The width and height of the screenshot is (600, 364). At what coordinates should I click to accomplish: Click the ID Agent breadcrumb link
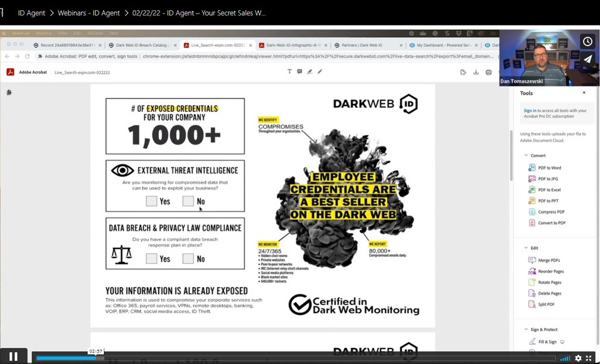tap(31, 13)
